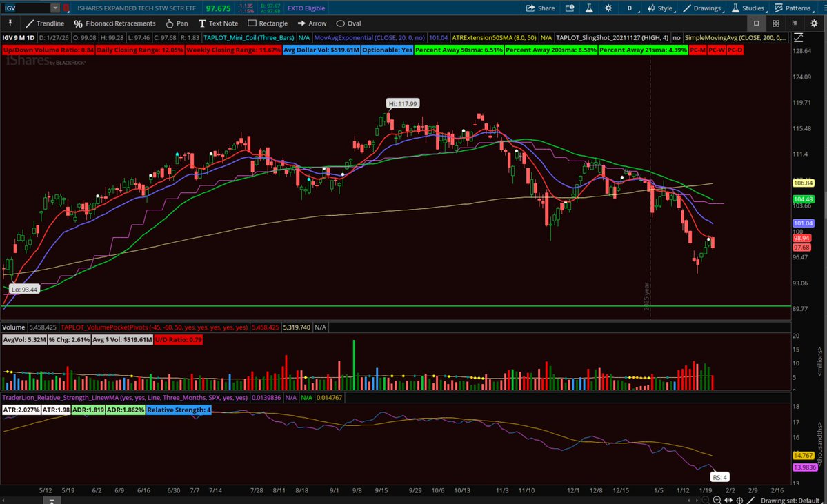Click the Avg Dollar Vol $519.61M label

click(321, 50)
